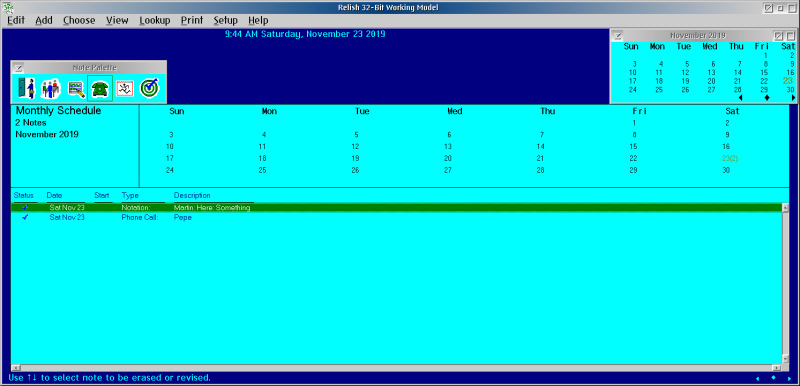Click day 10 in the mini calendar window
The width and height of the screenshot is (800, 386).
[x=633, y=72]
